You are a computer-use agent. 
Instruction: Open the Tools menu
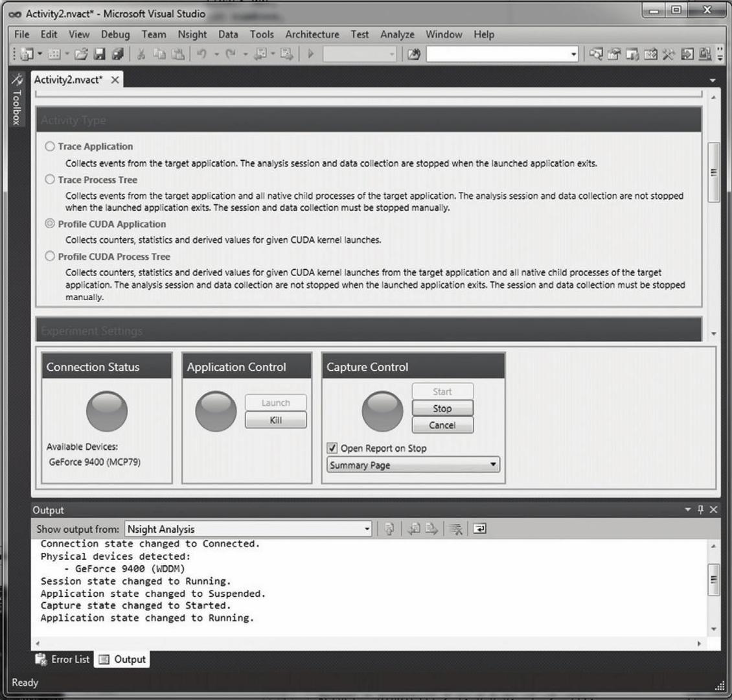[x=262, y=34]
